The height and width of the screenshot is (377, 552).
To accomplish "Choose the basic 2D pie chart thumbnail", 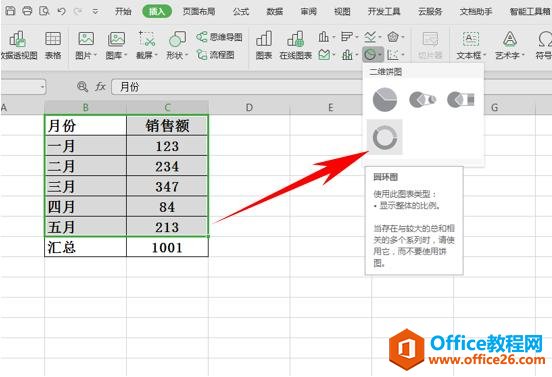I will [x=385, y=100].
